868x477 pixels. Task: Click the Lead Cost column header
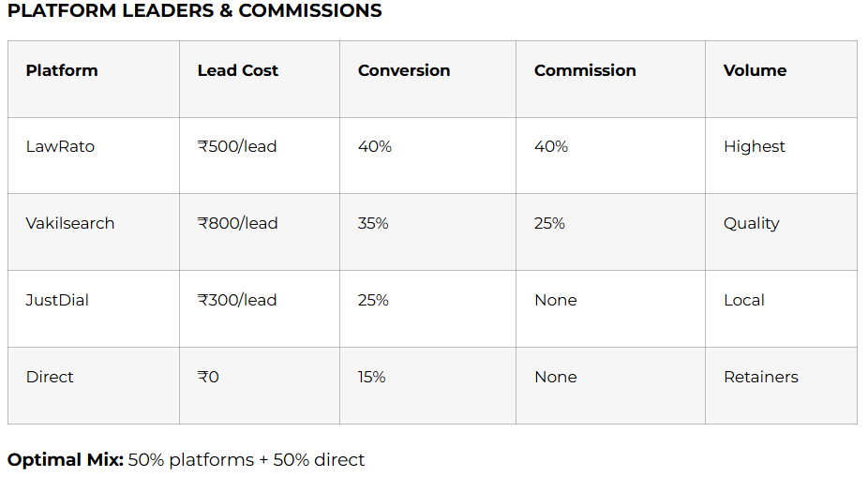(x=238, y=70)
